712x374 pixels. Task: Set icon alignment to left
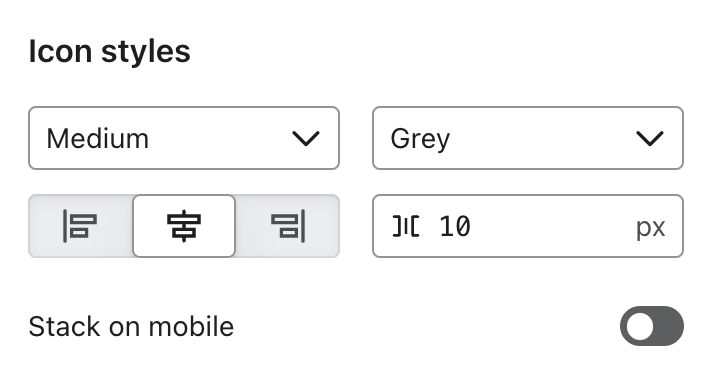(x=81, y=226)
